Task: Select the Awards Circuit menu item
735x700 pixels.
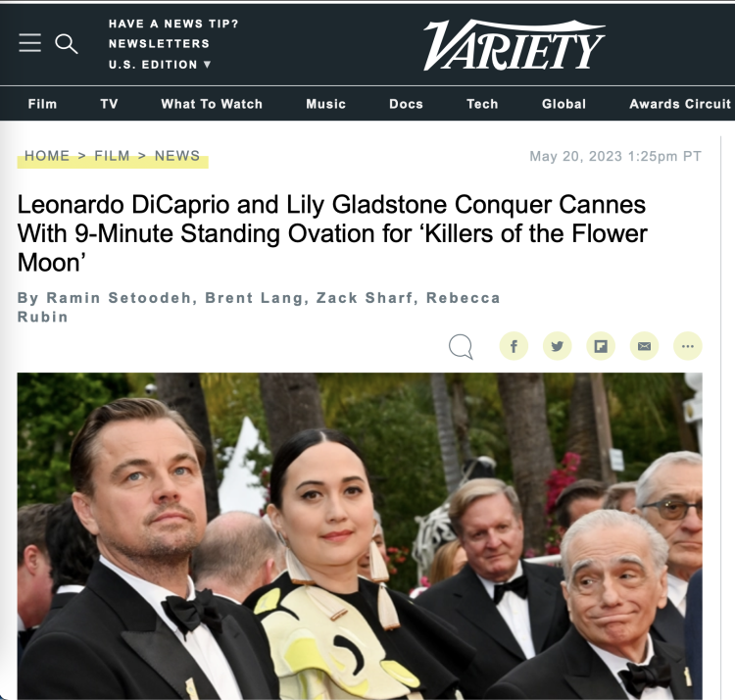Action: click(680, 104)
